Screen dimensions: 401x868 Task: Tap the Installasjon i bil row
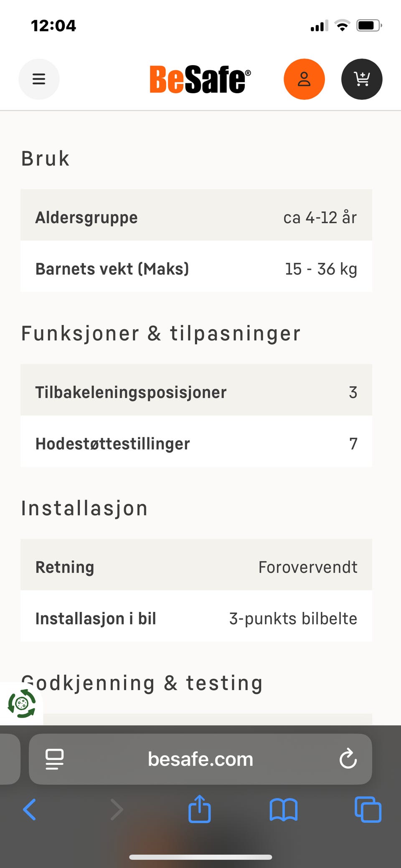196,618
